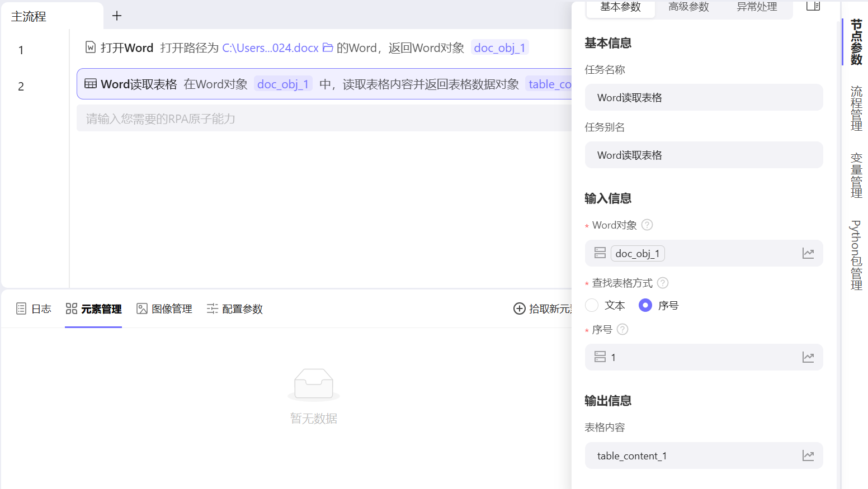Click the plus to add a new flow
The width and height of the screenshot is (868, 489).
(116, 16)
